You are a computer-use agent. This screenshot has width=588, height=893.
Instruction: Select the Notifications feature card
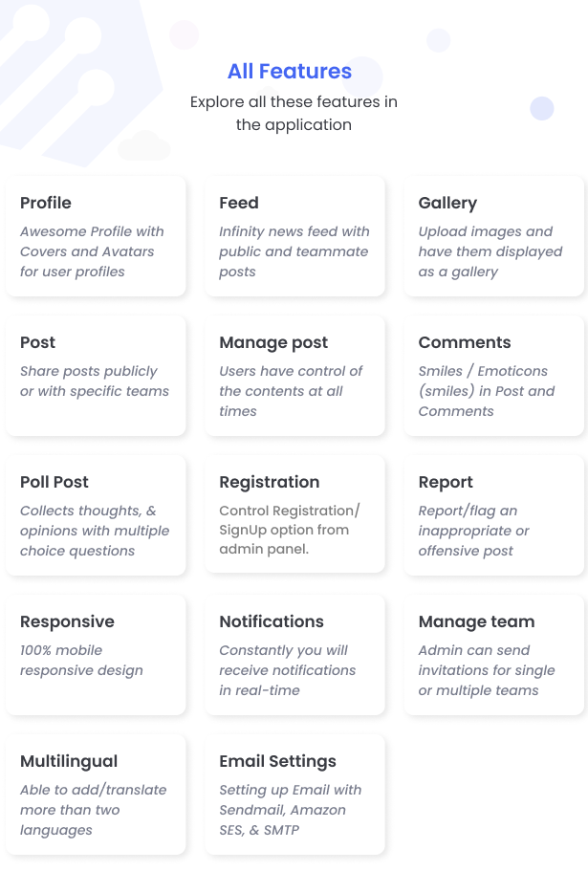click(294, 655)
